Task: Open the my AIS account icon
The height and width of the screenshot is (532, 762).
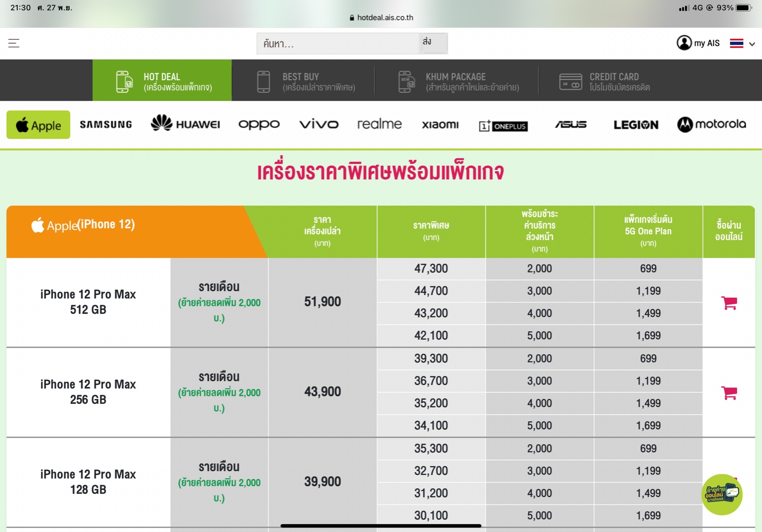Action: (x=684, y=43)
